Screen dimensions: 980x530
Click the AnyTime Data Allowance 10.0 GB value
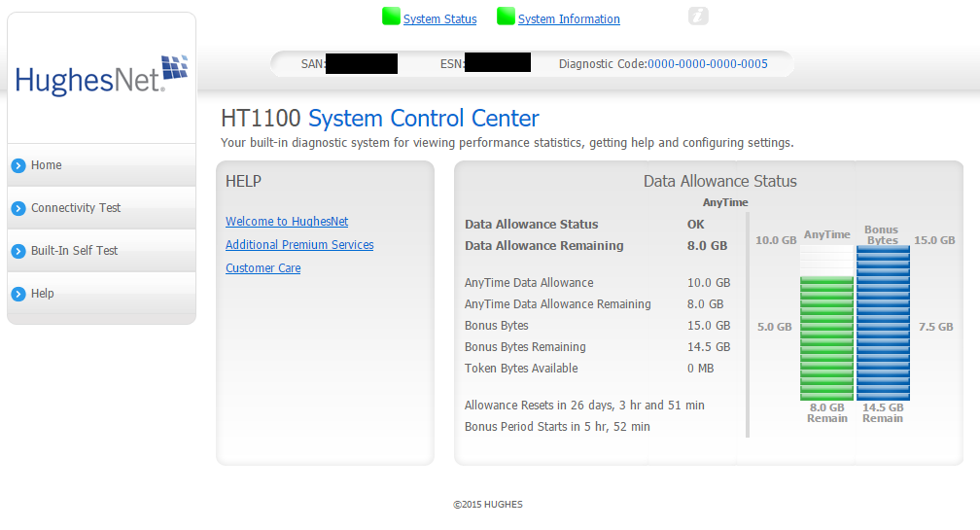click(709, 282)
